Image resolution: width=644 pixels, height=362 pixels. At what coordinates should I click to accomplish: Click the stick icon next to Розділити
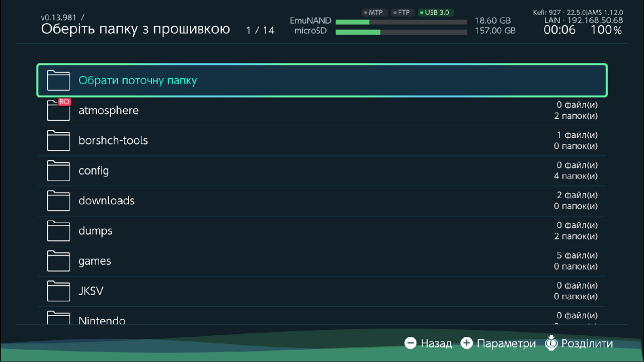coord(551,343)
